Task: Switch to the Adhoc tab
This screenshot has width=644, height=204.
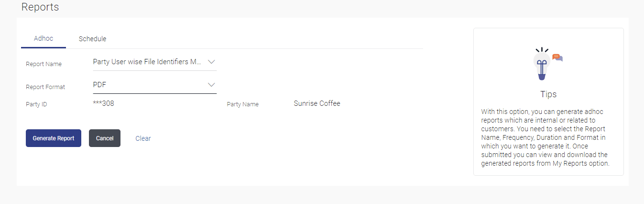Action: pos(44,39)
